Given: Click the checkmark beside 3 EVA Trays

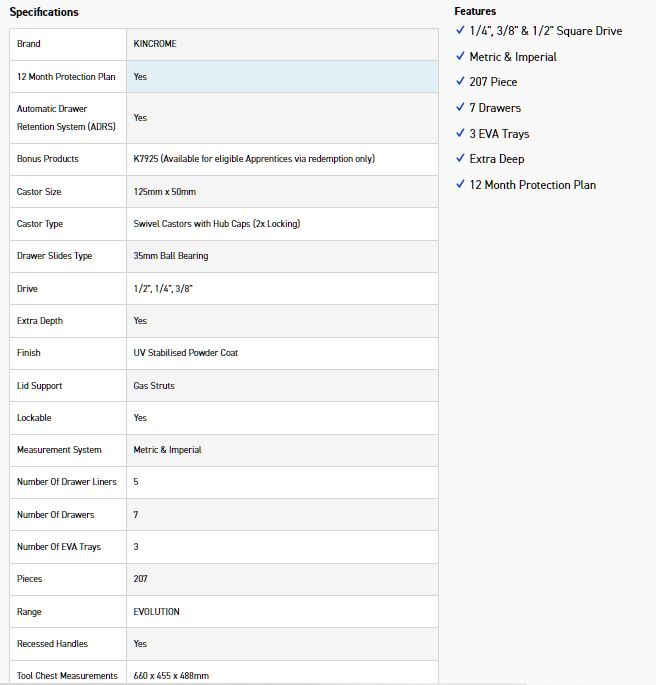Looking at the screenshot, I should point(460,133).
